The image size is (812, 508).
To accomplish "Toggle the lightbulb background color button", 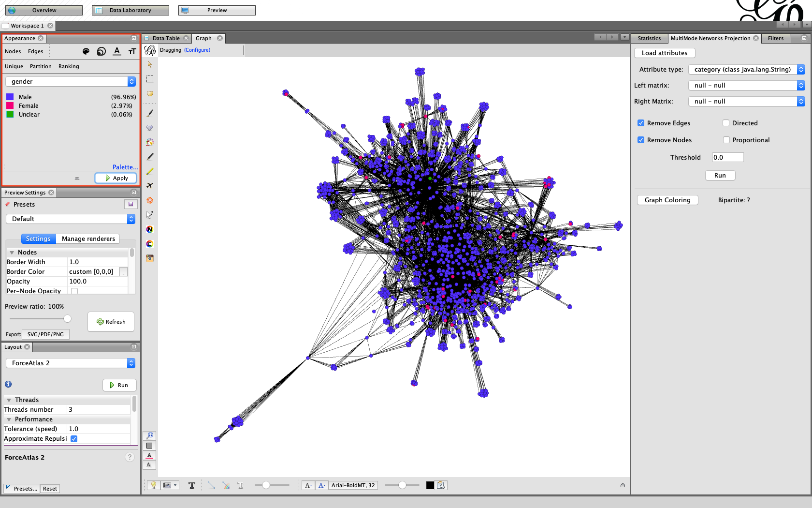I will [153, 485].
